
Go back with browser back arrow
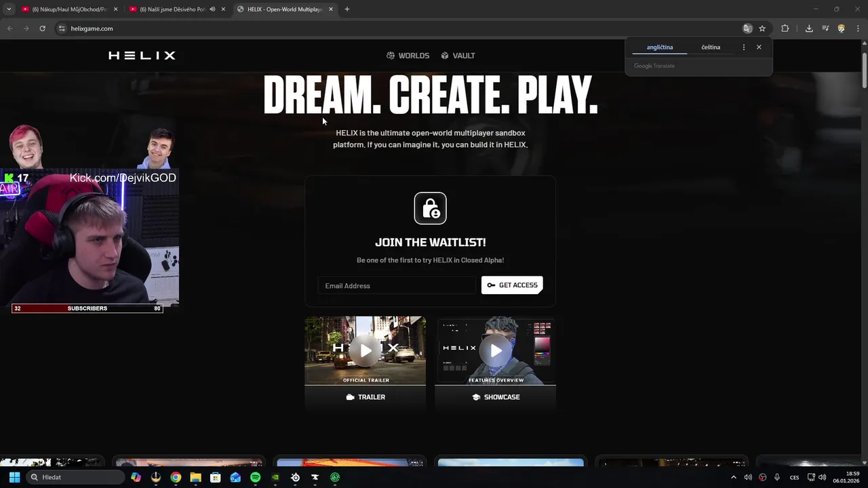(x=9, y=28)
